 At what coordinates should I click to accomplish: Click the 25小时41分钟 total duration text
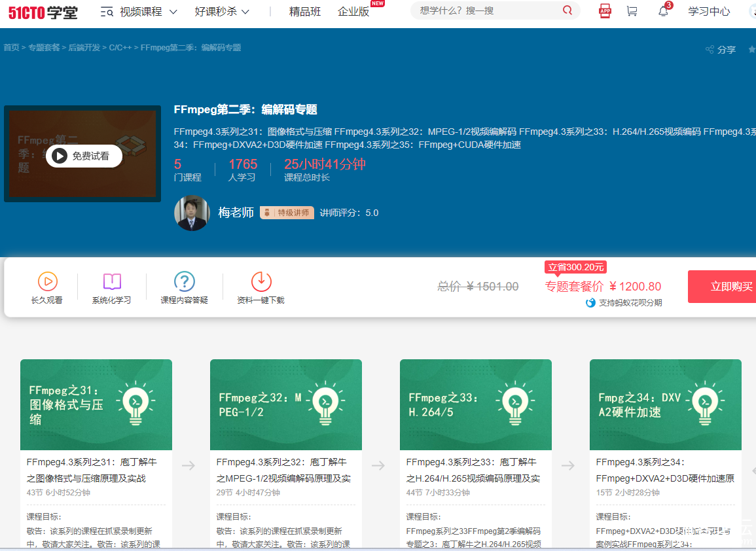click(x=325, y=164)
